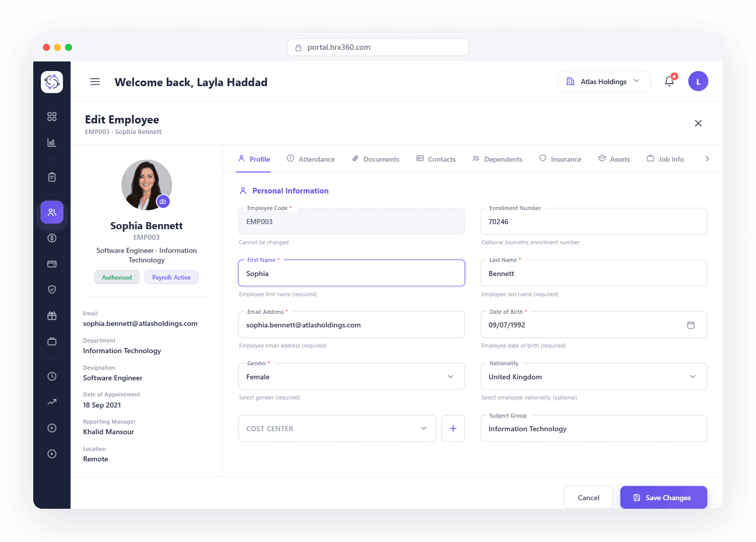The height and width of the screenshot is (542, 756).
Task: Click Sophia Bennett profile photo
Action: pos(147,185)
